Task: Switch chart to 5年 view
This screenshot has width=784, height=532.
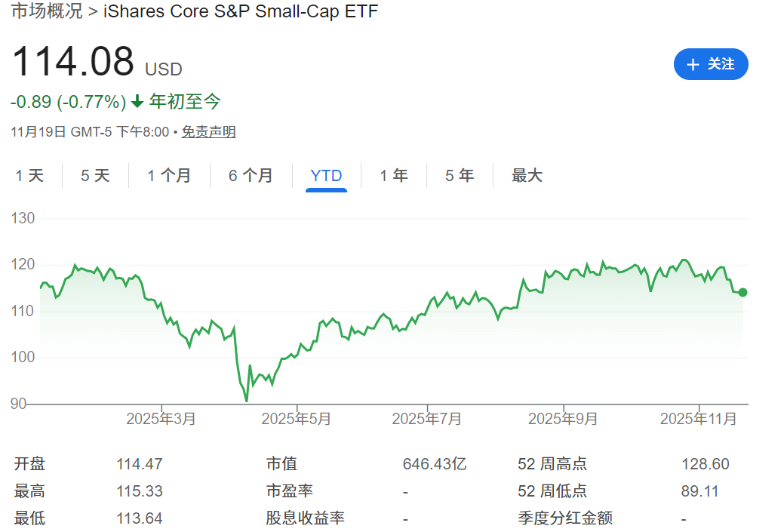Action: (x=460, y=175)
